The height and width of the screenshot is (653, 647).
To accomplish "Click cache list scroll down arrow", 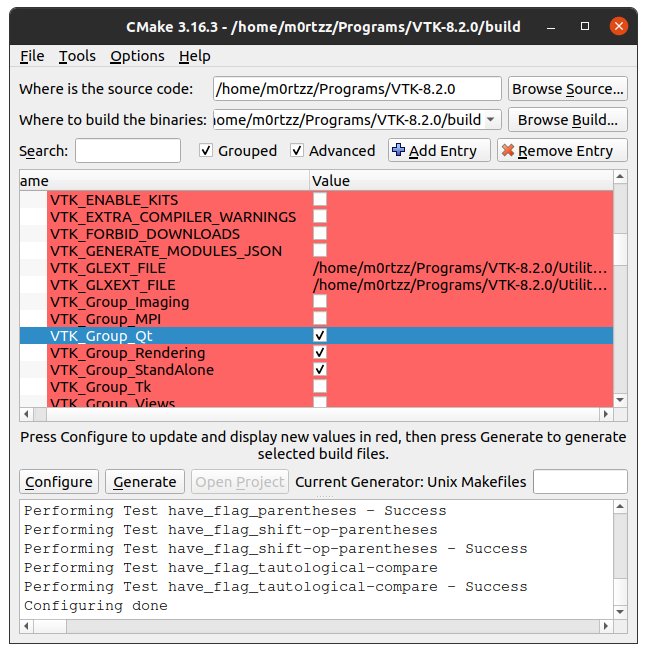I will [620, 400].
